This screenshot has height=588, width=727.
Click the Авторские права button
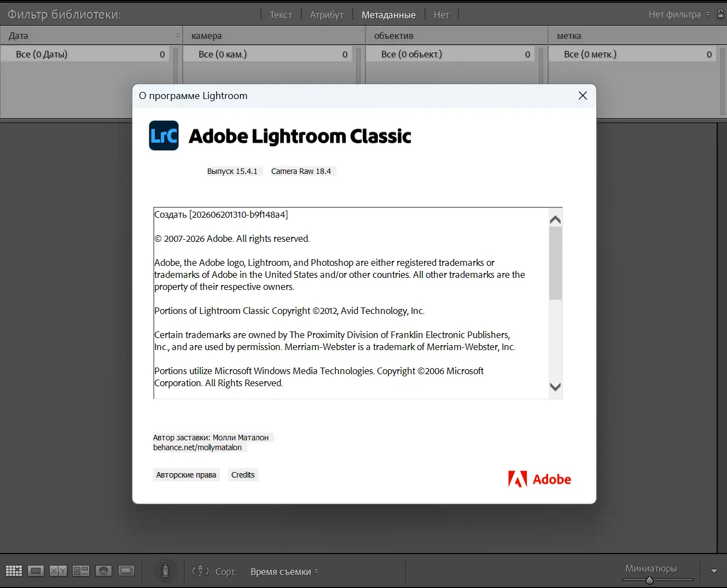pyautogui.click(x=186, y=475)
